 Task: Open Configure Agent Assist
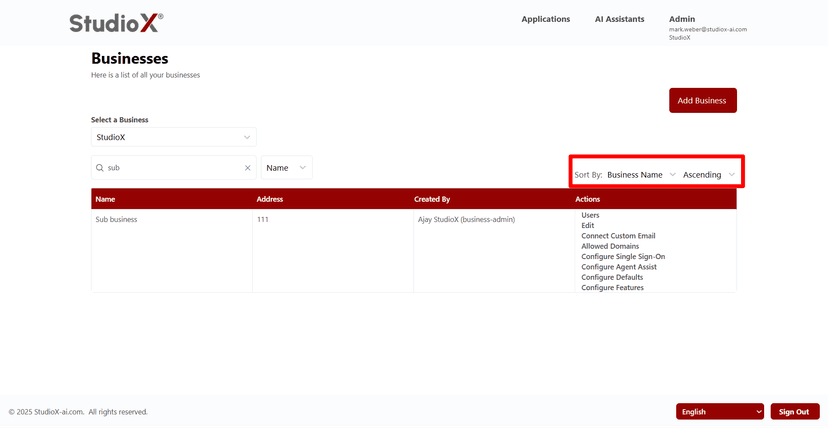click(620, 267)
